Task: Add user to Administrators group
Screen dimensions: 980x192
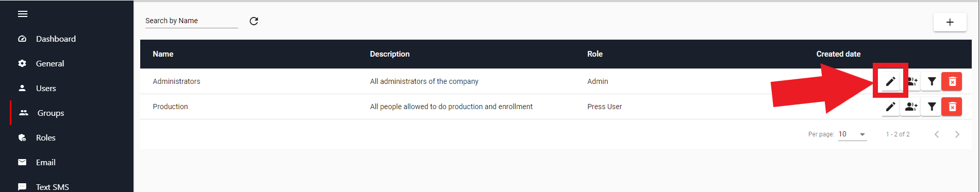Action: click(x=911, y=81)
